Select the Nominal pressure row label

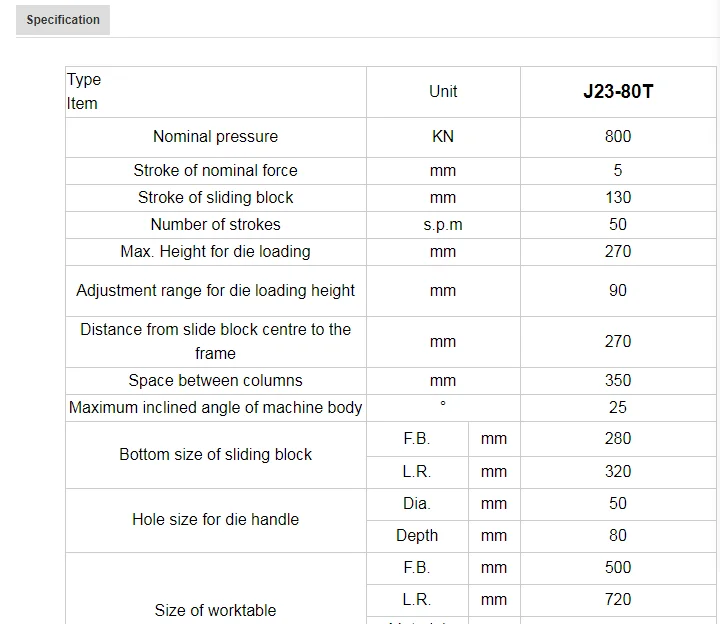pos(215,137)
